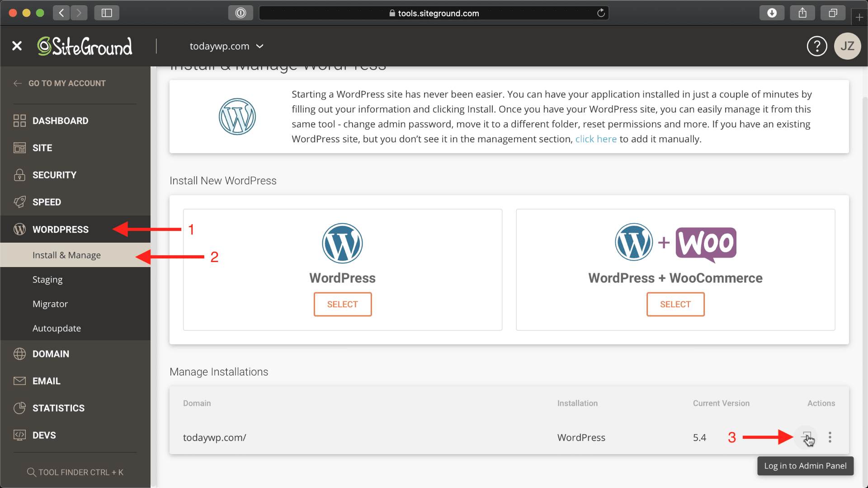Open the Safari share button

pos(802,13)
